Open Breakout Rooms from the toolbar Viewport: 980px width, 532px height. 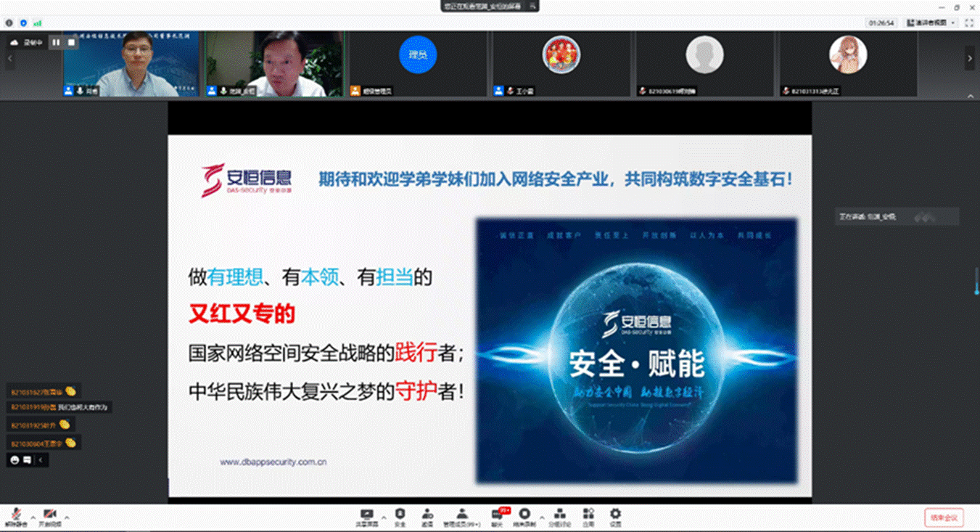pyautogui.click(x=559, y=516)
